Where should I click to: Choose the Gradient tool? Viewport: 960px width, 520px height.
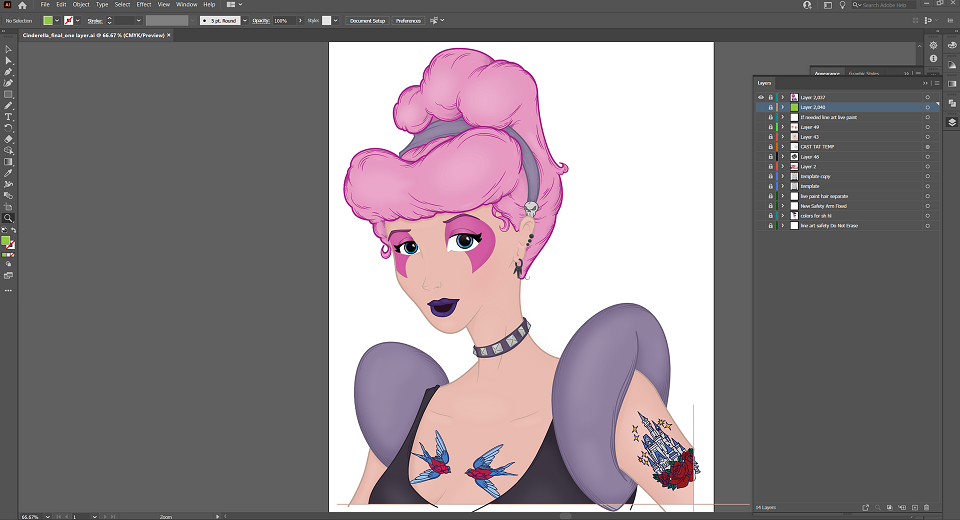pos(9,162)
